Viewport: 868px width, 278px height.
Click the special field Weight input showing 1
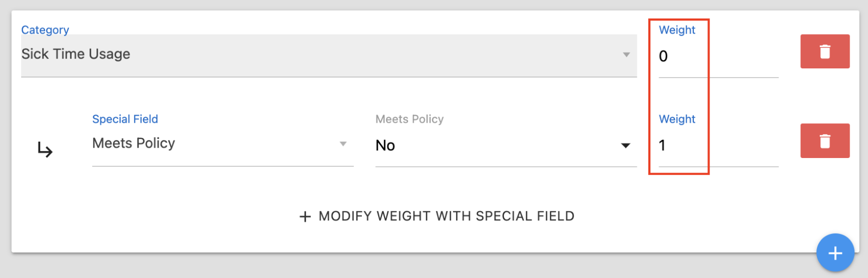point(717,146)
